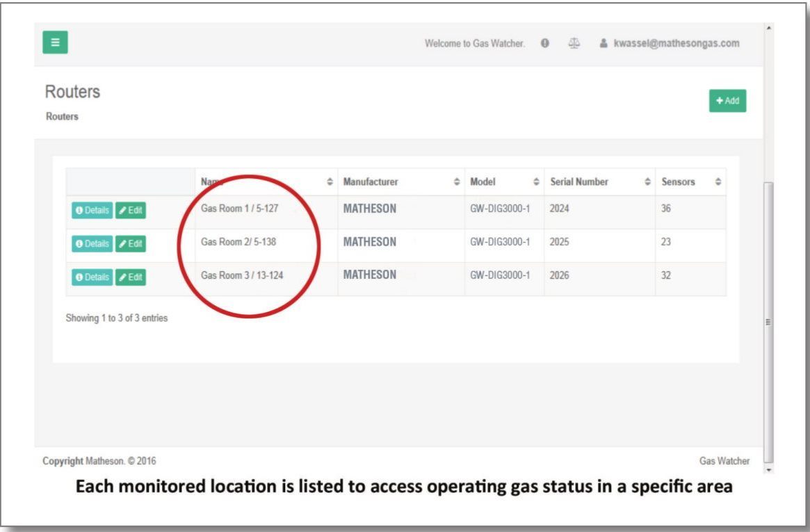Sort by Sensors column arrows
The width and height of the screenshot is (810, 532).
pyautogui.click(x=718, y=182)
